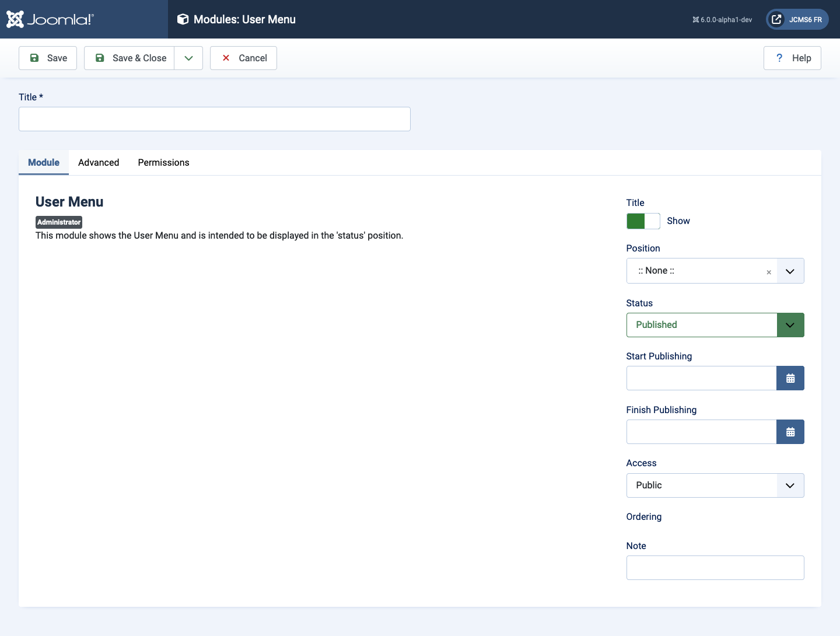
Task: Click the Start Publishing date field
Action: (701, 378)
